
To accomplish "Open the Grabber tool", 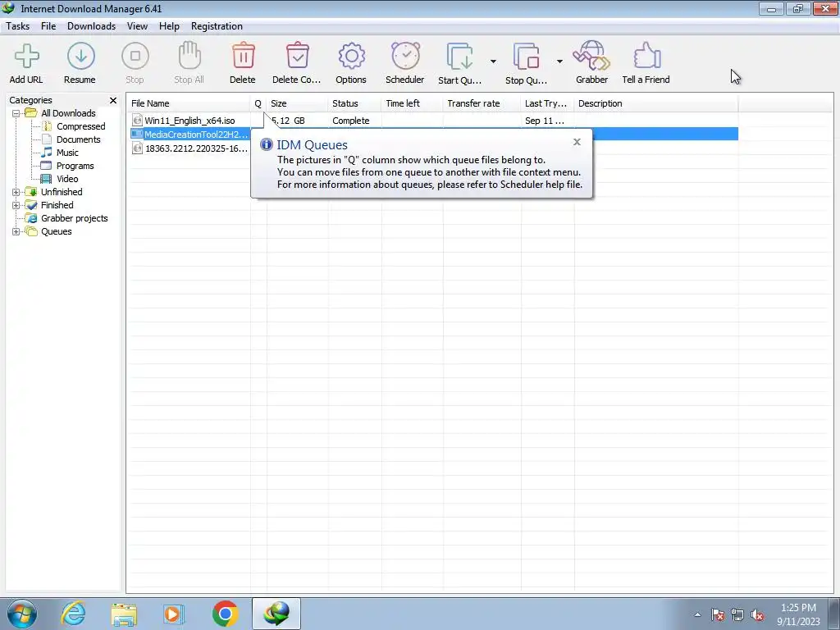I will coord(591,56).
